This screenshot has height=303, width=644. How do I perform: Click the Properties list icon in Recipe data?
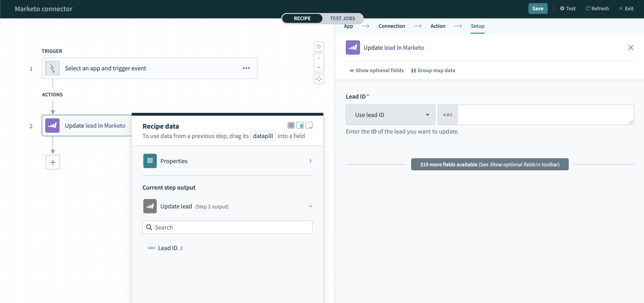click(x=150, y=161)
